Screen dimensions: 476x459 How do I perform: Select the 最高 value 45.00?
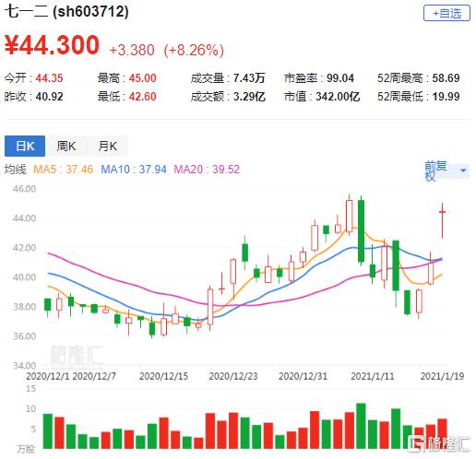[x=142, y=78]
